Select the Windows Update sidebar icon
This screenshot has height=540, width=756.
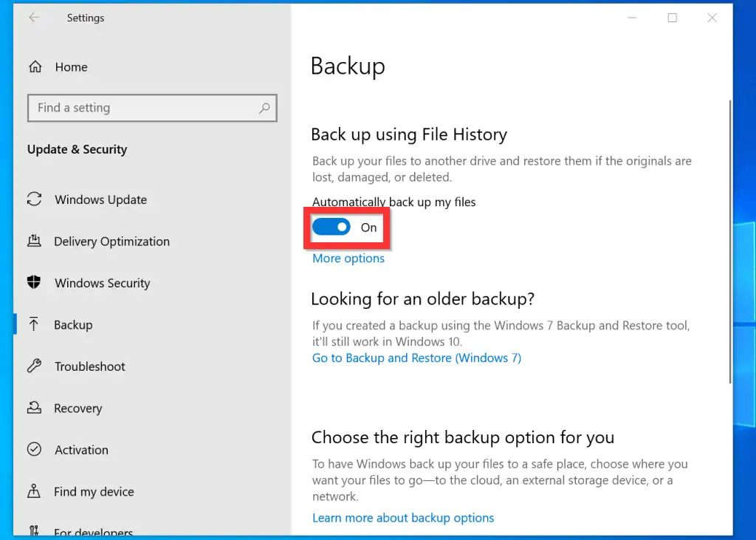[x=35, y=199]
